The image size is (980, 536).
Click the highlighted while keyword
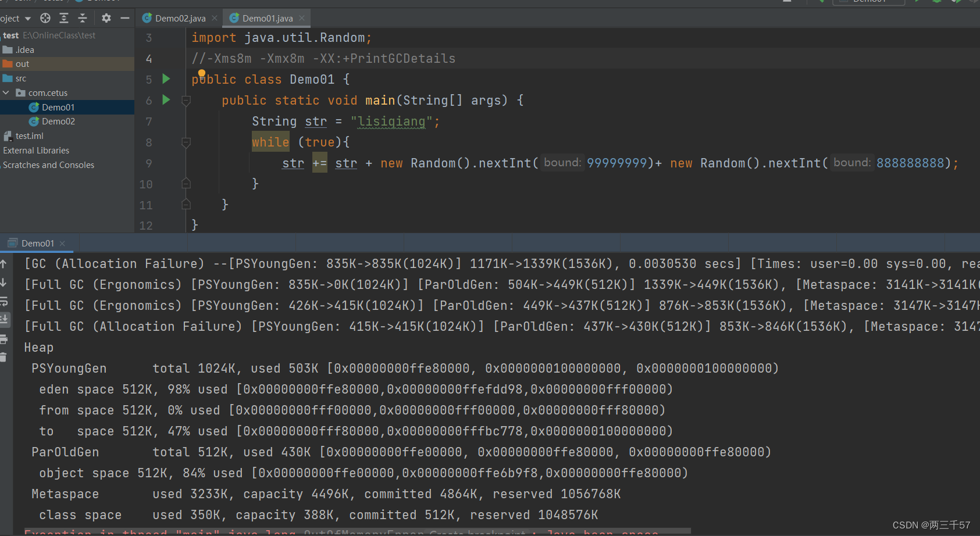[270, 142]
